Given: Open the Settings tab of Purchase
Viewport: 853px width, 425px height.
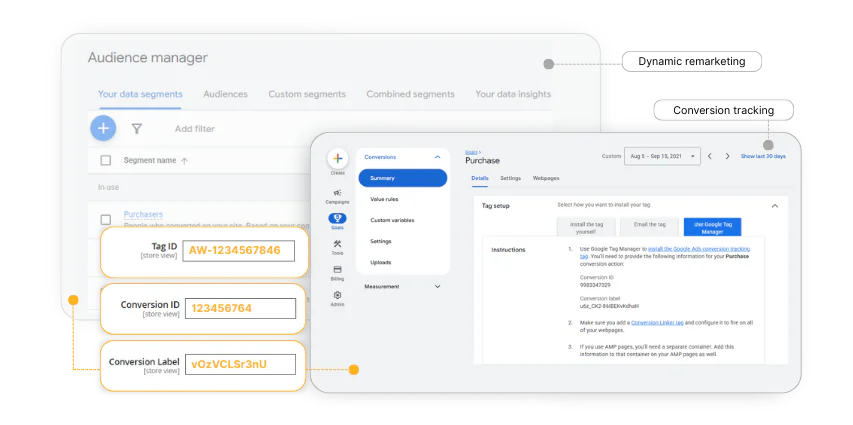Looking at the screenshot, I should pos(510,178).
